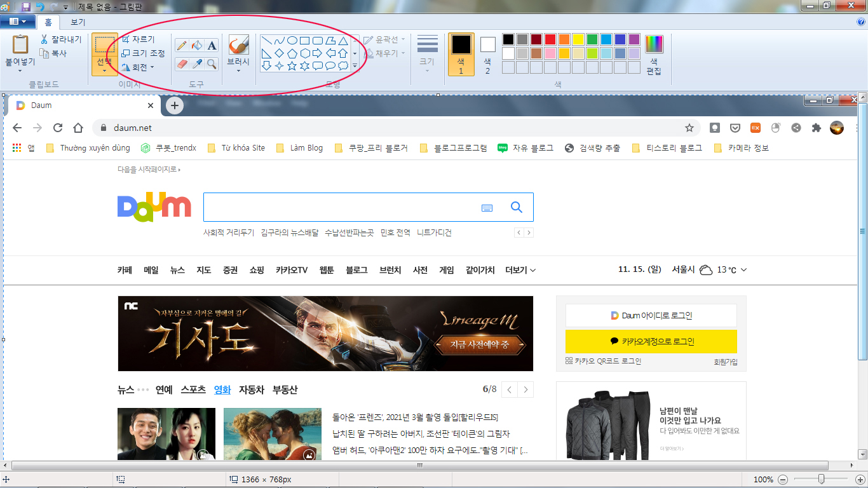
Task: Choose the Oval shape
Action: click(292, 41)
